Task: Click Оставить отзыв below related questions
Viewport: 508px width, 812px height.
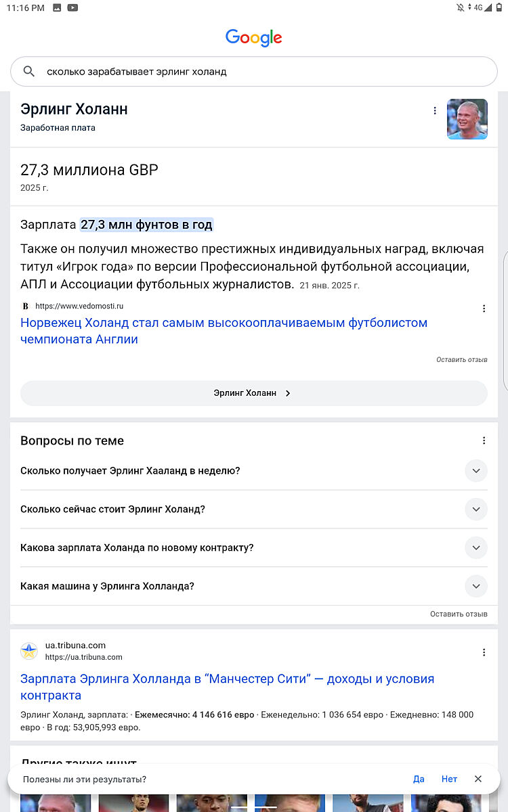Action: 459,614
